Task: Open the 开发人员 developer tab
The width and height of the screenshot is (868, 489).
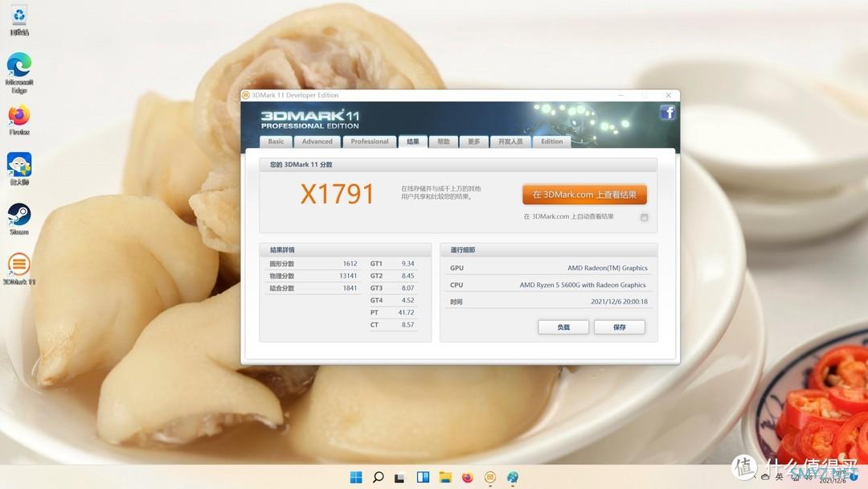Action: click(510, 142)
